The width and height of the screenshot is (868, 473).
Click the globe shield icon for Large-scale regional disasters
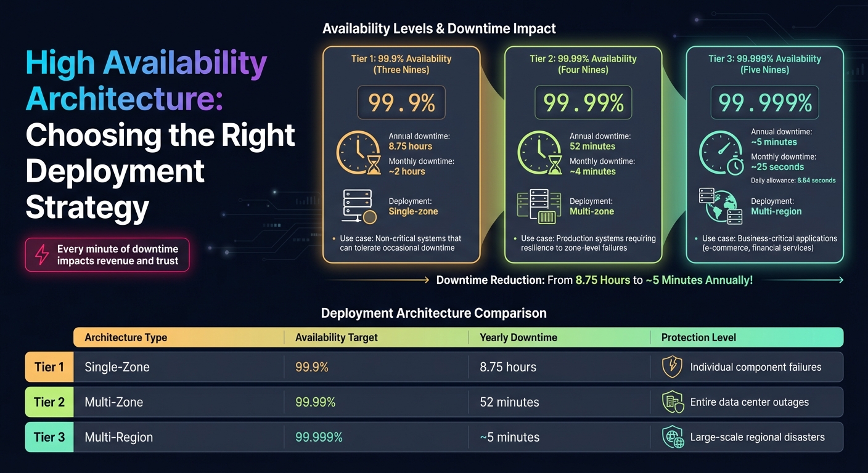672,437
